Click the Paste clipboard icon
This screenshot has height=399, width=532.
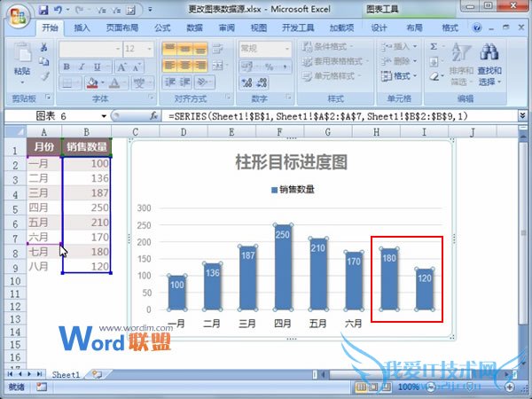pos(22,52)
